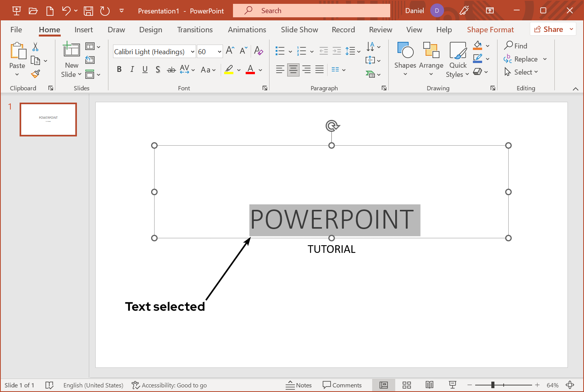Switch to the Shape Format tab
Image resolution: width=584 pixels, height=392 pixels.
[490, 29]
